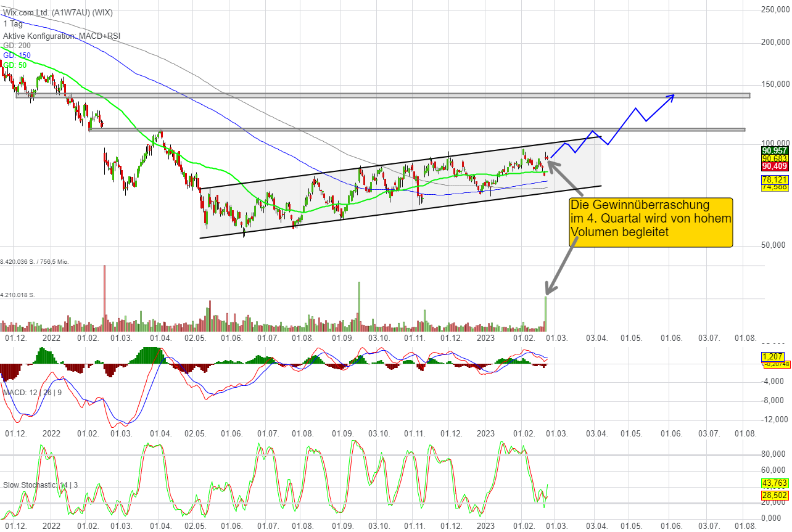Image resolution: width=792 pixels, height=532 pixels.
Task: Click '03.10.' on the stochastic panel date axis
Action: pos(379,526)
